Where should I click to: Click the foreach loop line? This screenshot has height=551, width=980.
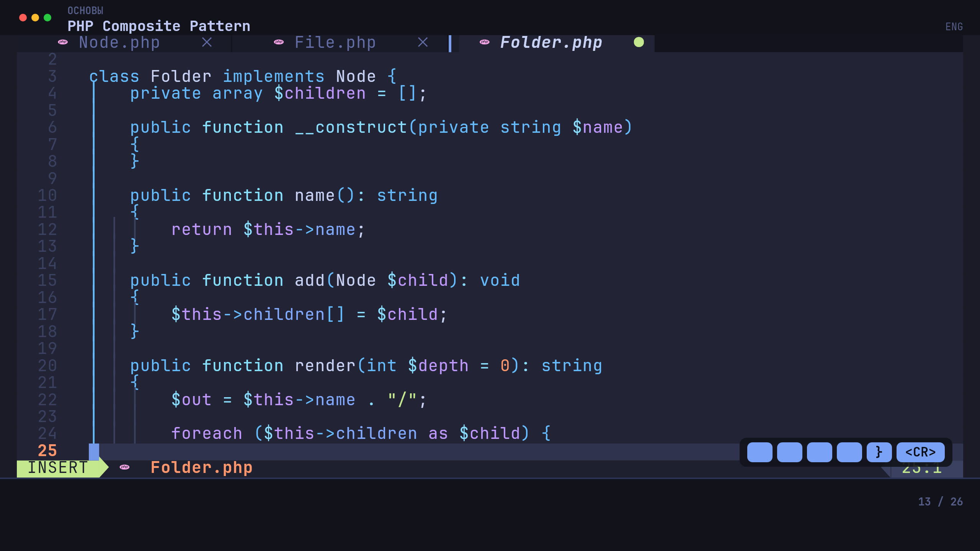pyautogui.click(x=361, y=434)
